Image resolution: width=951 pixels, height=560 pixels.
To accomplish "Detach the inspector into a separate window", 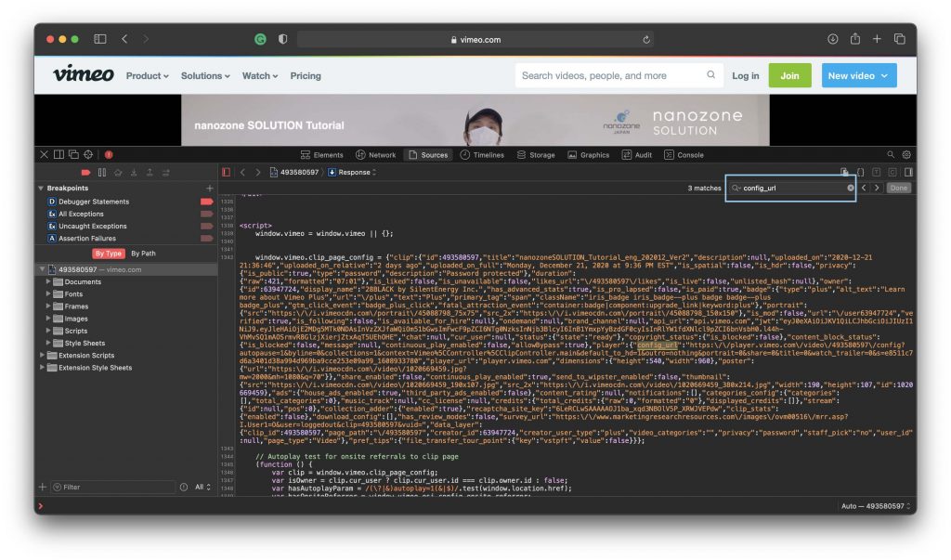I will point(73,155).
